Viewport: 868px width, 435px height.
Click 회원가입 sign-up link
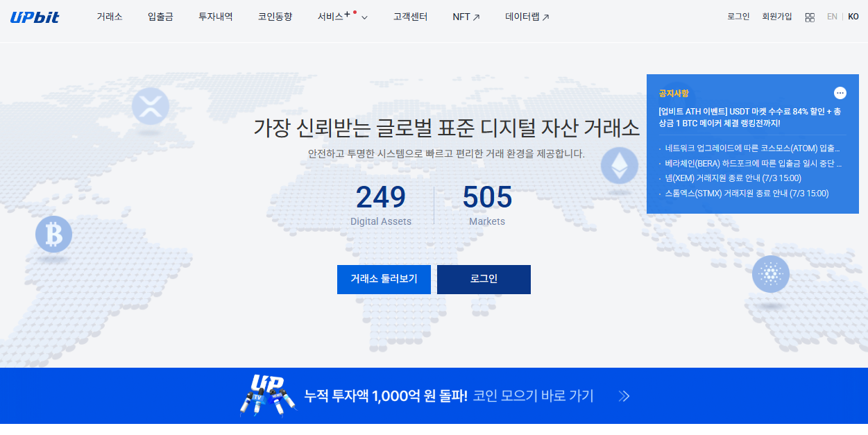pos(776,17)
